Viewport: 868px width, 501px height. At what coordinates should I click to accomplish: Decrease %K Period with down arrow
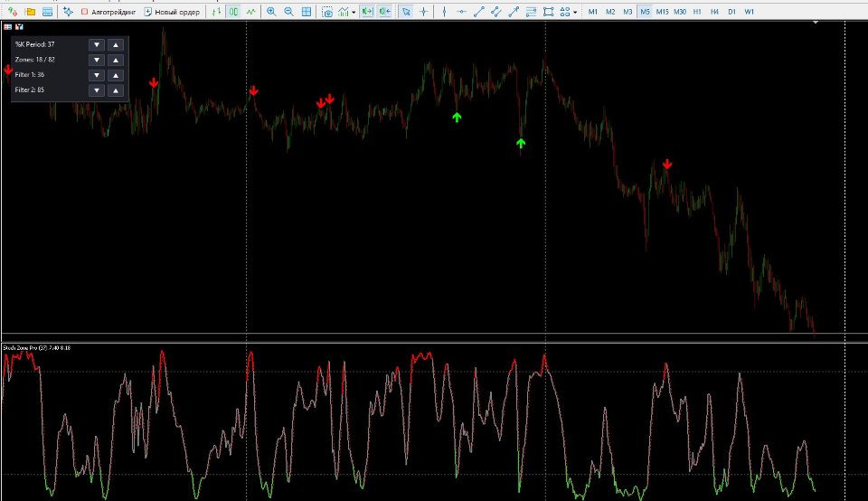tap(97, 45)
